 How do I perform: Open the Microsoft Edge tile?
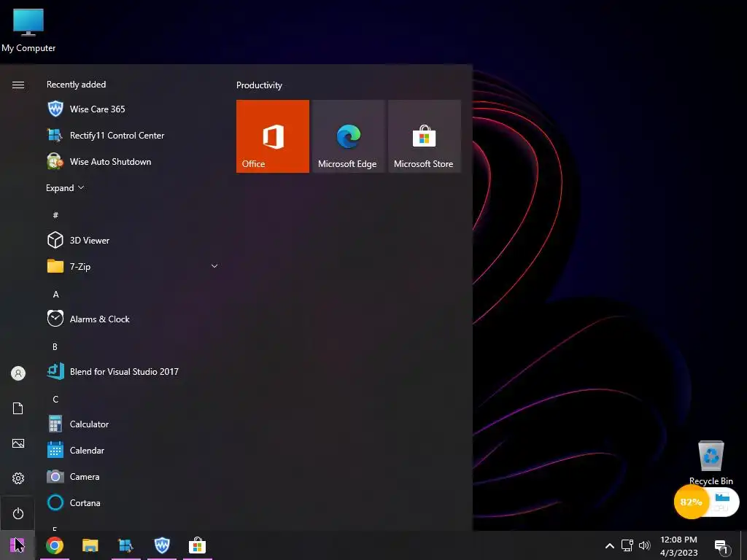348,136
